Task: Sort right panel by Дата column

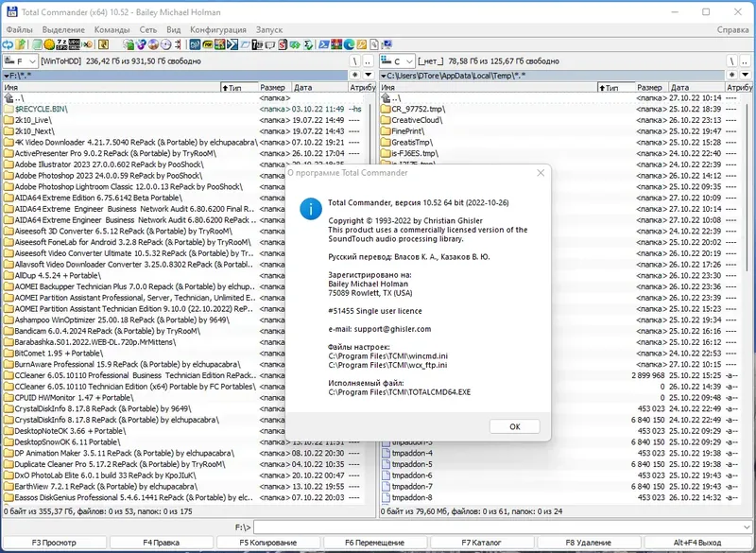Action: point(696,87)
